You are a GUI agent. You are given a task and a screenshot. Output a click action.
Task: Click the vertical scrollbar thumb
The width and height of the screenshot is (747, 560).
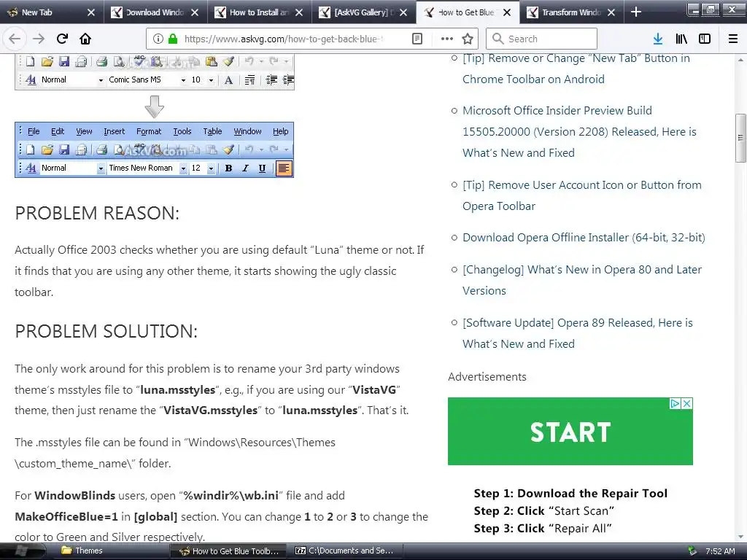pos(740,138)
